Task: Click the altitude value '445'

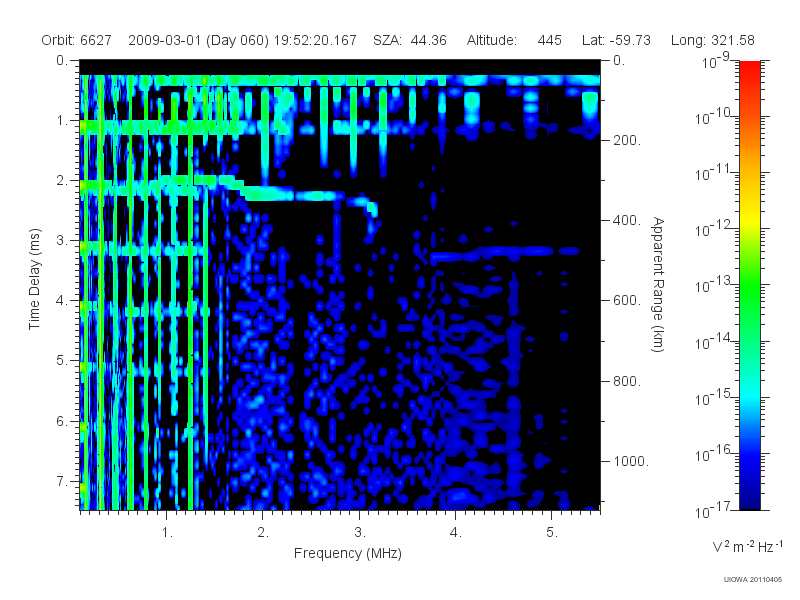Action: (549, 40)
